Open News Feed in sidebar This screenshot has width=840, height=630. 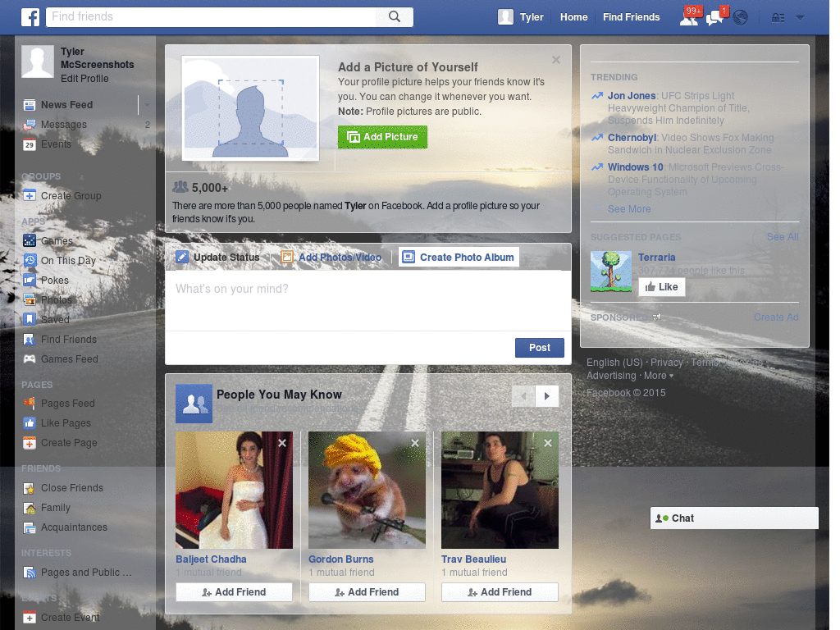tap(67, 105)
